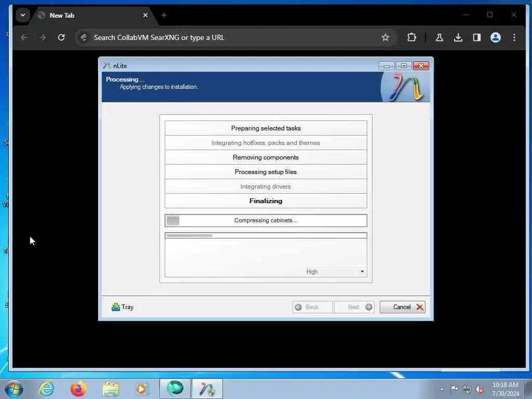Open Windows Explorer from taskbar

(111, 389)
